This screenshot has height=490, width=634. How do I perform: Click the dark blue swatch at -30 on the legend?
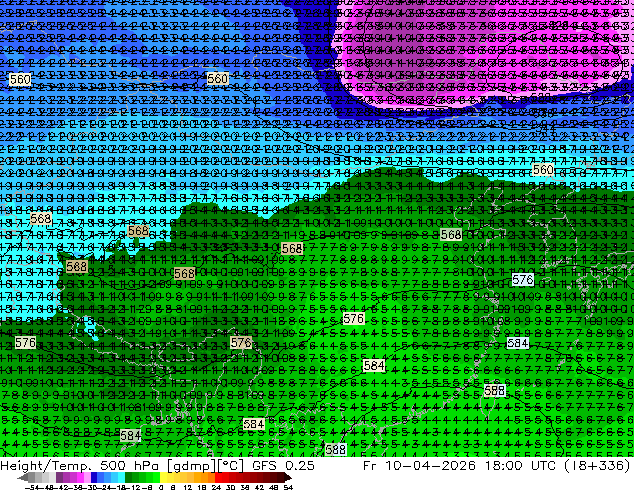94,477
